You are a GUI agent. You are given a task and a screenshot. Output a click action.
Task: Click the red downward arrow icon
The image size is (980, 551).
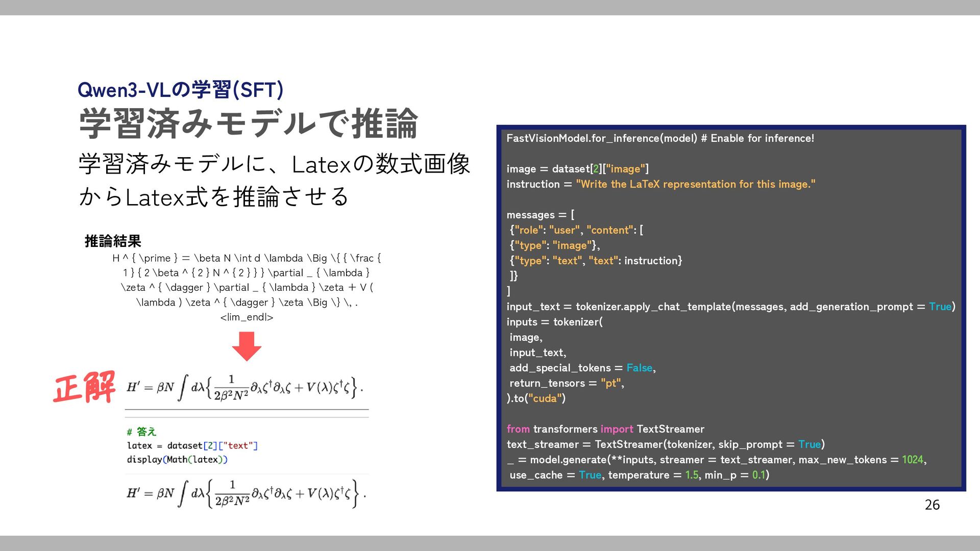click(247, 346)
